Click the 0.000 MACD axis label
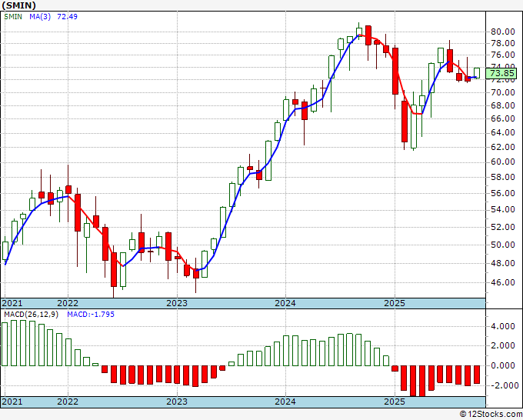Image resolution: width=523 pixels, height=420 pixels. click(x=503, y=365)
